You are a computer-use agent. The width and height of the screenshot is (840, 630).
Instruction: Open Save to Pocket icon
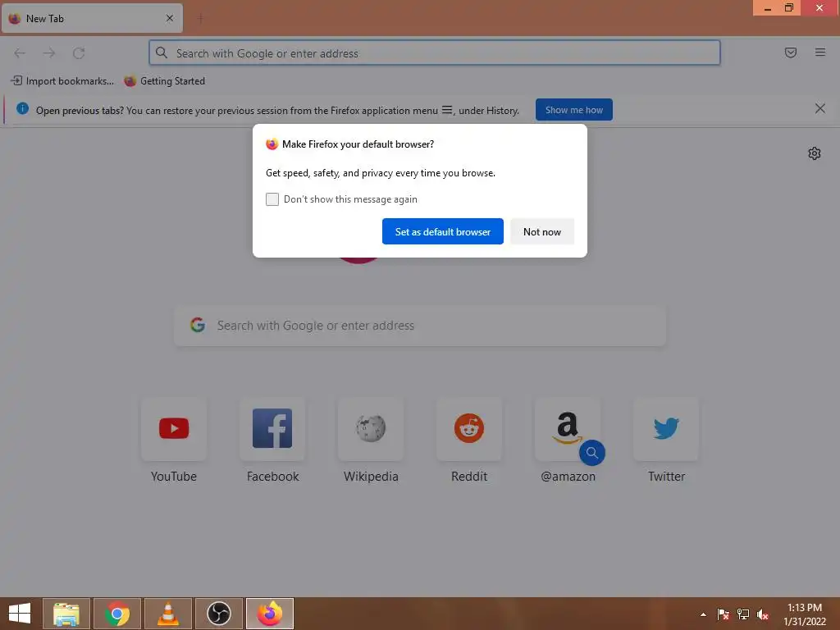[x=791, y=52]
